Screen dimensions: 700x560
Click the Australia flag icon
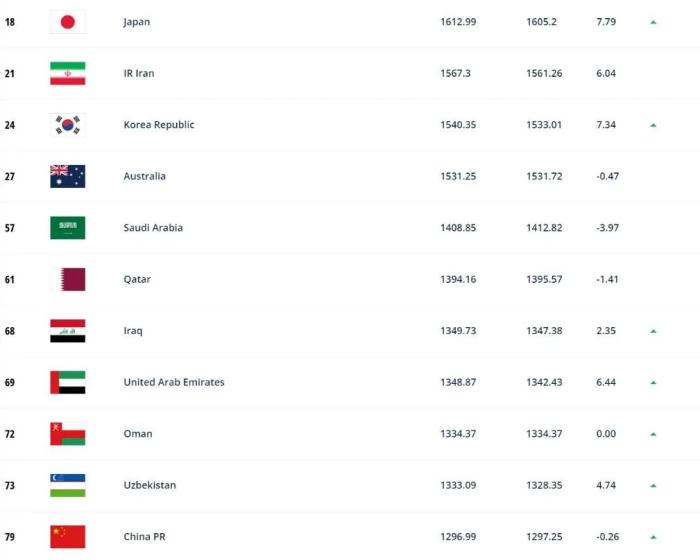coord(68,176)
